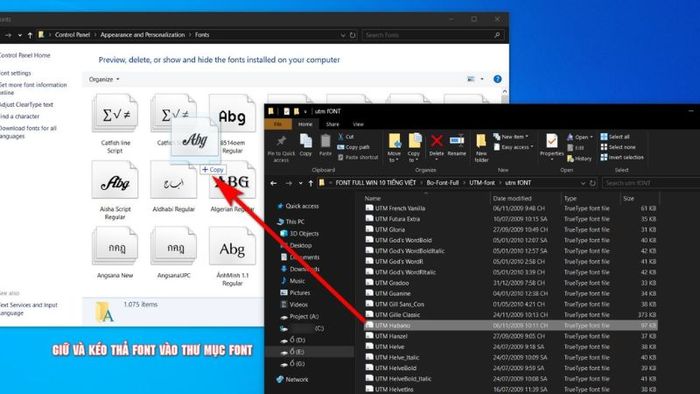Screen dimensions: 700x394
Task: Select the UTM Gloria file
Action: coord(511,230)
